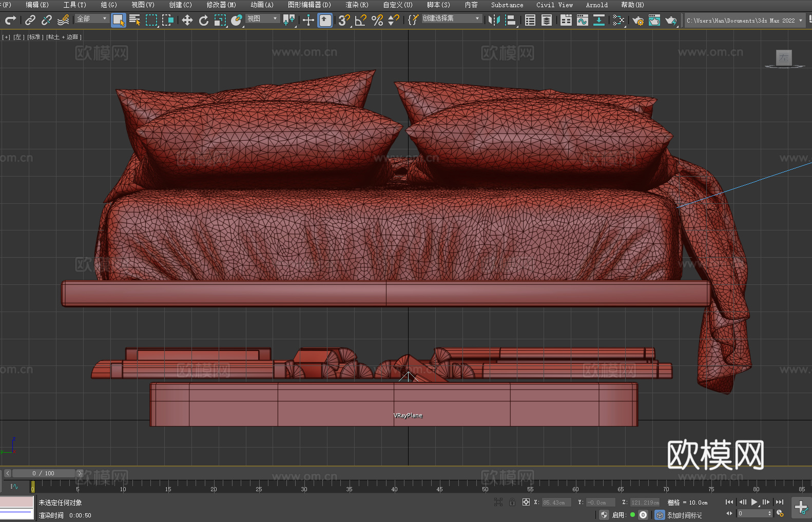This screenshot has width=812, height=522.
Task: Toggle the Angle Snap button
Action: (361, 20)
